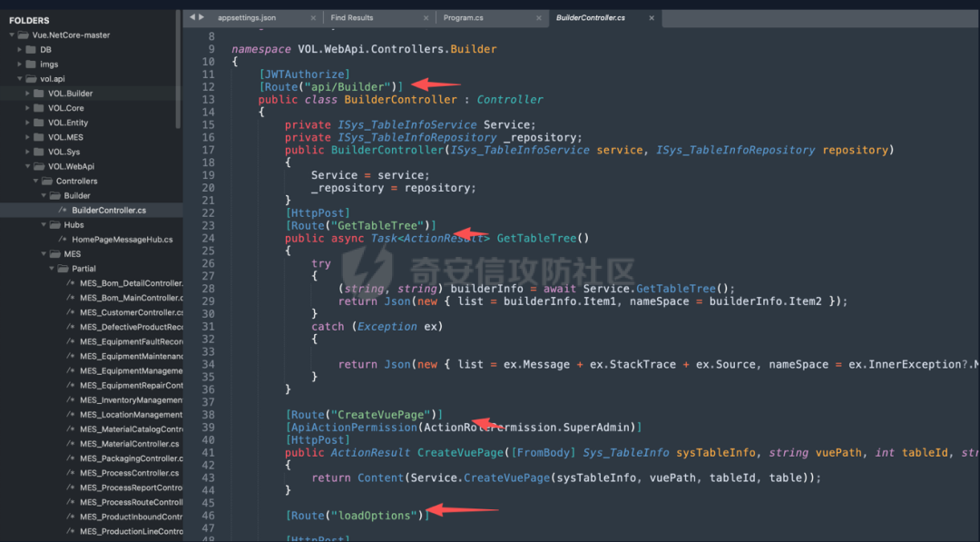This screenshot has width=980, height=542.
Task: Expand the VOL.MES folder
Action: (27, 137)
